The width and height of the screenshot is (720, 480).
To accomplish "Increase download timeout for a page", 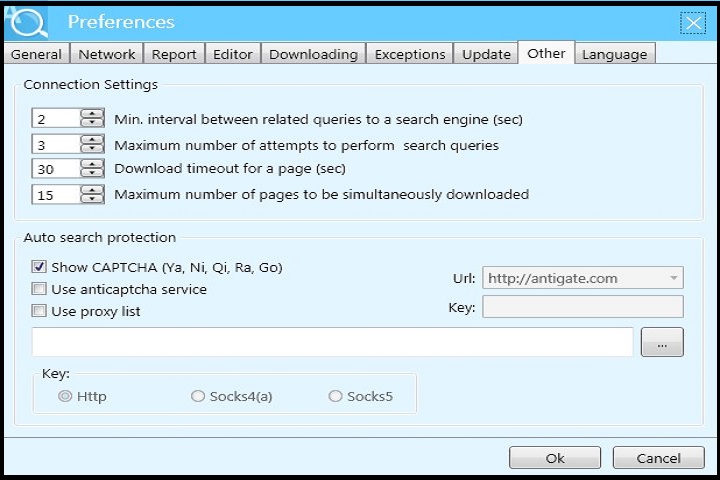I will (x=93, y=164).
